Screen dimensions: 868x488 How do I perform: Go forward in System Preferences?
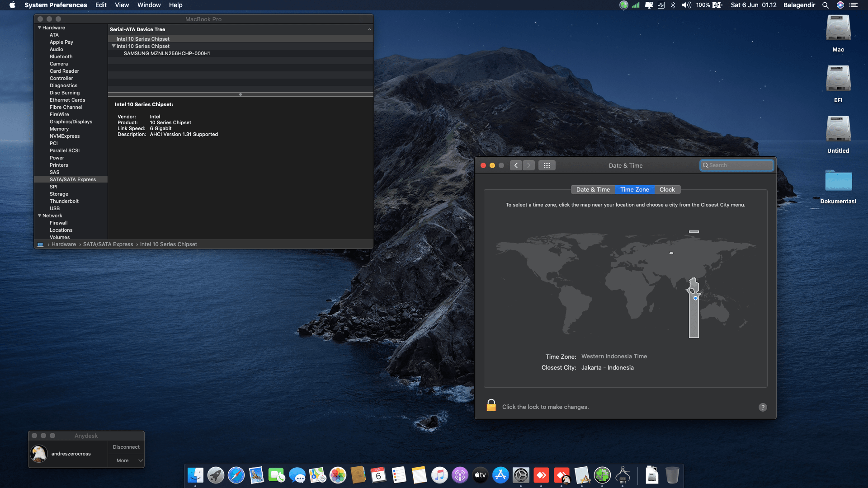(x=528, y=165)
